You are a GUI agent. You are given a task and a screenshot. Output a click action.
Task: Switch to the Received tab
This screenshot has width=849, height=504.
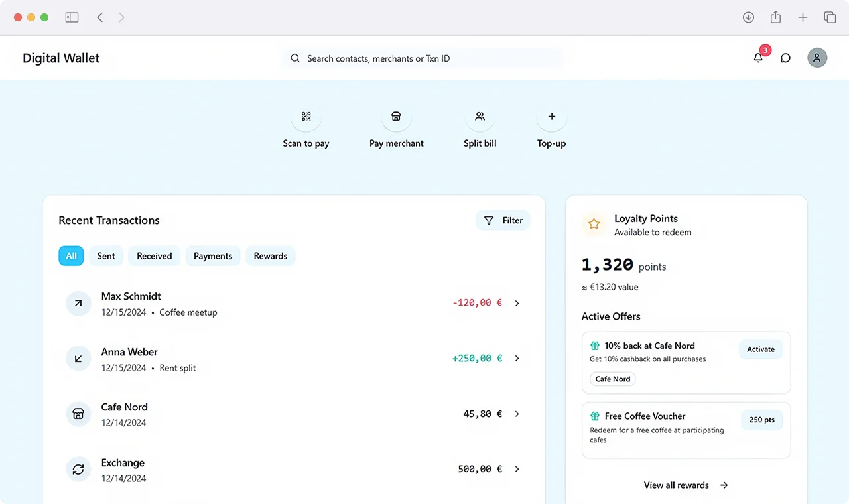(x=155, y=256)
